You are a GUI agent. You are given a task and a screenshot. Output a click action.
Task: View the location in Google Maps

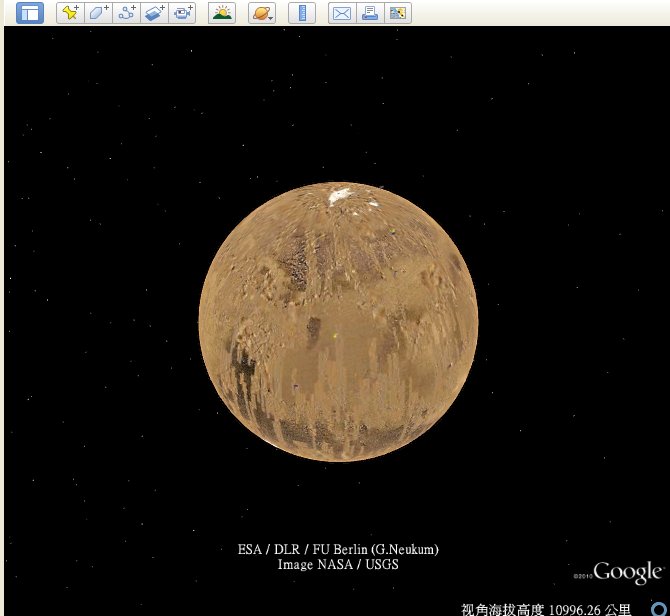(398, 13)
